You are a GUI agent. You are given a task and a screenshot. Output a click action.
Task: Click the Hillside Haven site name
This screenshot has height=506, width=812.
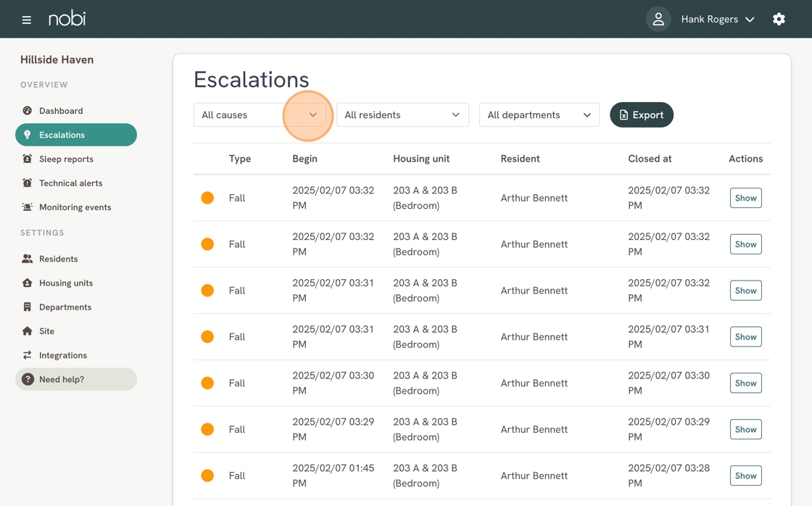(57, 59)
